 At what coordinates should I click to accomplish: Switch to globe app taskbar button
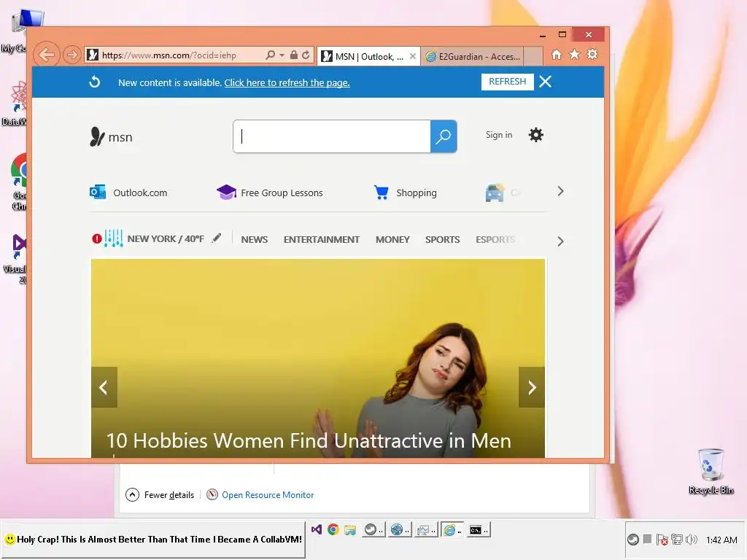(x=399, y=529)
